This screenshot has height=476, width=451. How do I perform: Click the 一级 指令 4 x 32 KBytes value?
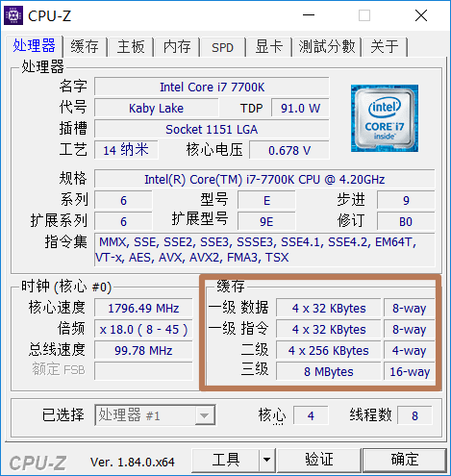click(x=329, y=329)
